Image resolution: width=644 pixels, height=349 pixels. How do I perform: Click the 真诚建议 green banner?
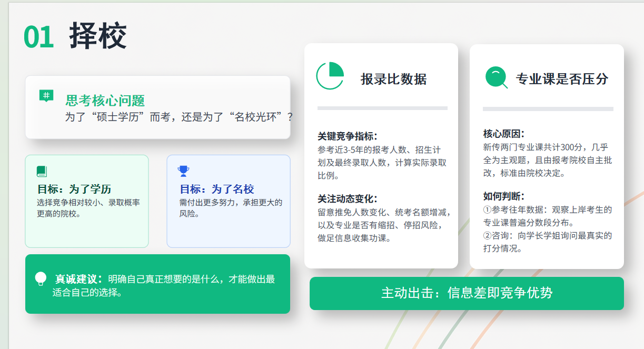[157, 284]
